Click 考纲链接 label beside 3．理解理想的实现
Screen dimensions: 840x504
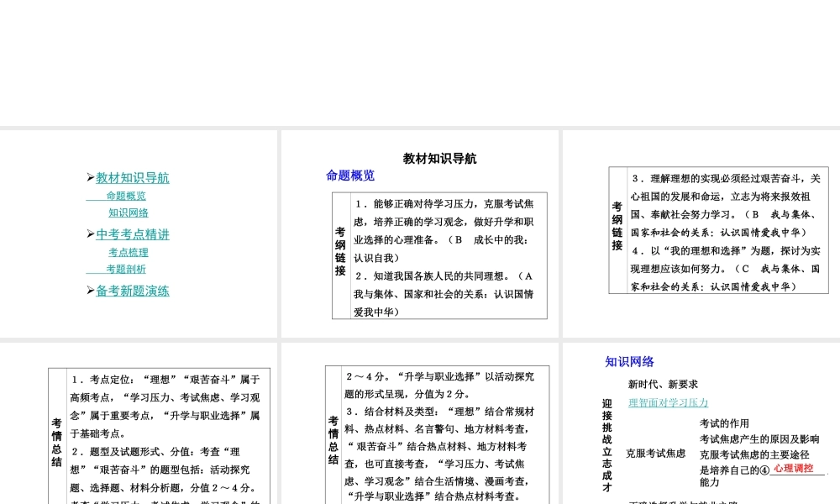617,227
